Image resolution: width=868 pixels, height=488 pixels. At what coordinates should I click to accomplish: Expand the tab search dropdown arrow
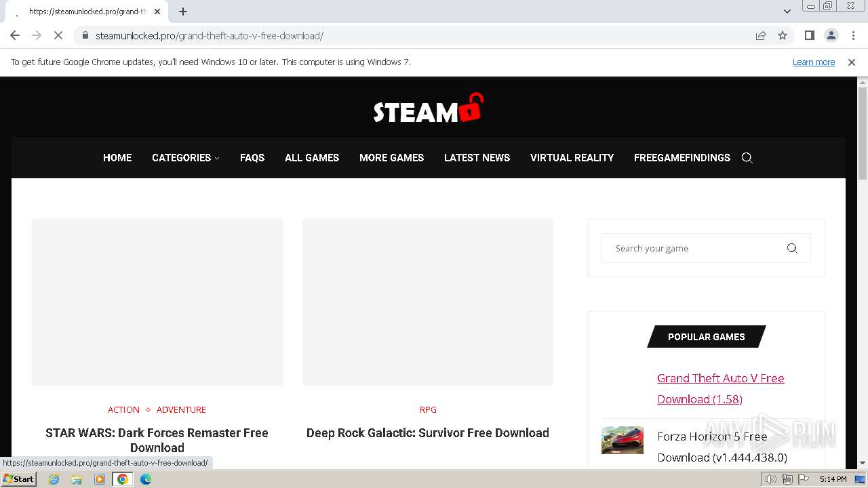click(x=787, y=12)
